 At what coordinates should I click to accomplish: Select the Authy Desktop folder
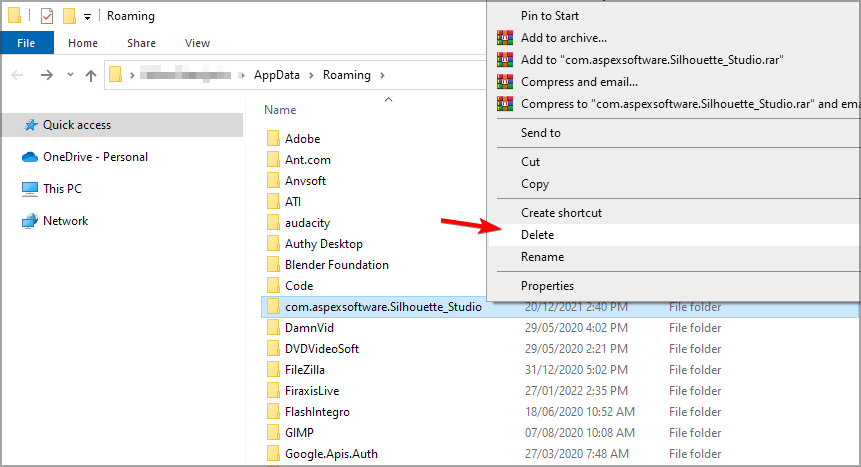point(323,243)
